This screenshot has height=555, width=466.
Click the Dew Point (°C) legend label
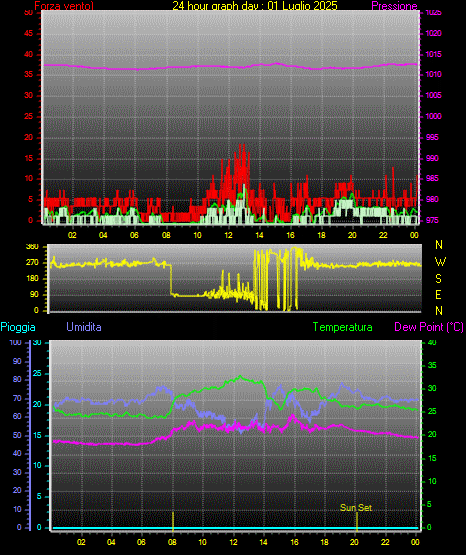(x=429, y=327)
